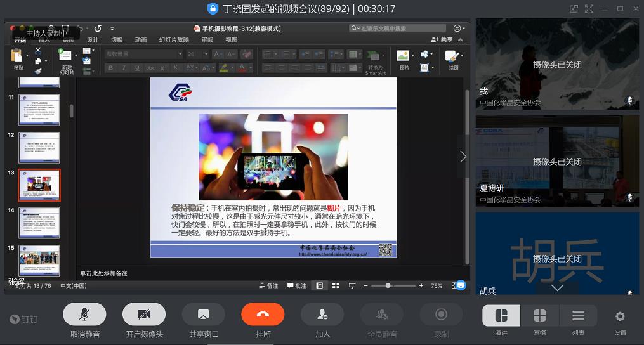The height and width of the screenshot is (345, 644).
Task: Select slide 14 thumbnail
Action: coord(39,222)
